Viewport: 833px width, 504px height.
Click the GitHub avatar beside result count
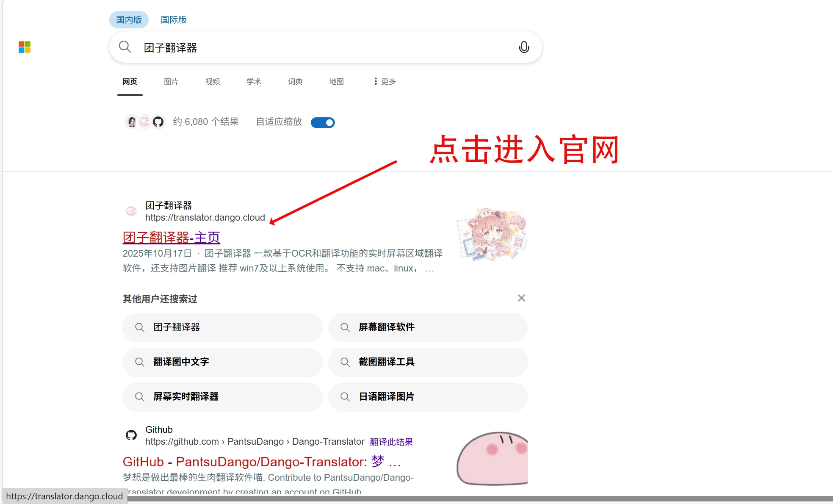click(158, 122)
